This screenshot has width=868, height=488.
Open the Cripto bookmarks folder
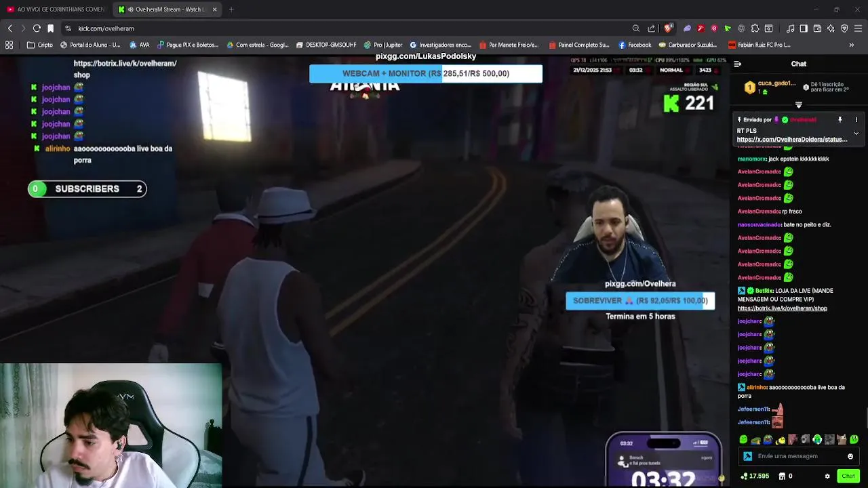[40, 45]
